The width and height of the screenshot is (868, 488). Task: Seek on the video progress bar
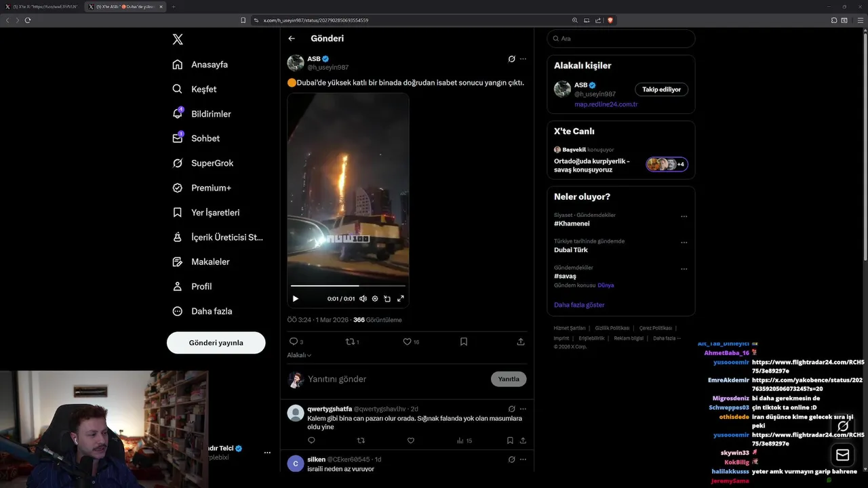coord(348,285)
